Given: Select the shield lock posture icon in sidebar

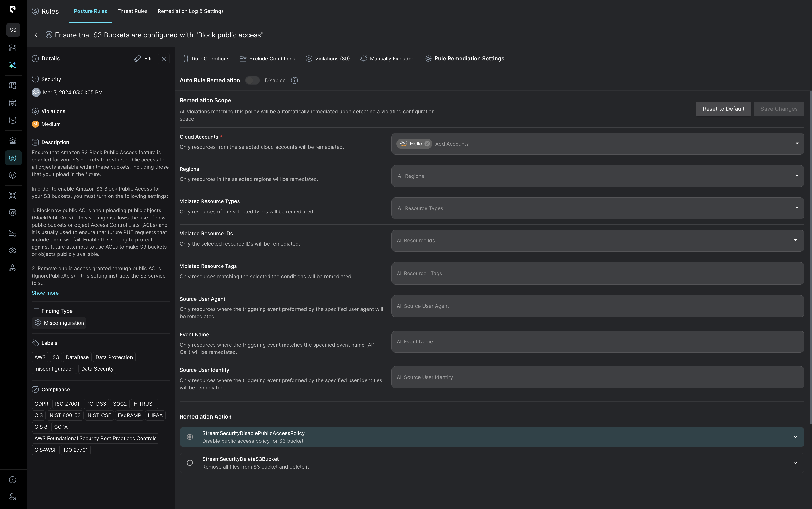Looking at the screenshot, I should 13,157.
